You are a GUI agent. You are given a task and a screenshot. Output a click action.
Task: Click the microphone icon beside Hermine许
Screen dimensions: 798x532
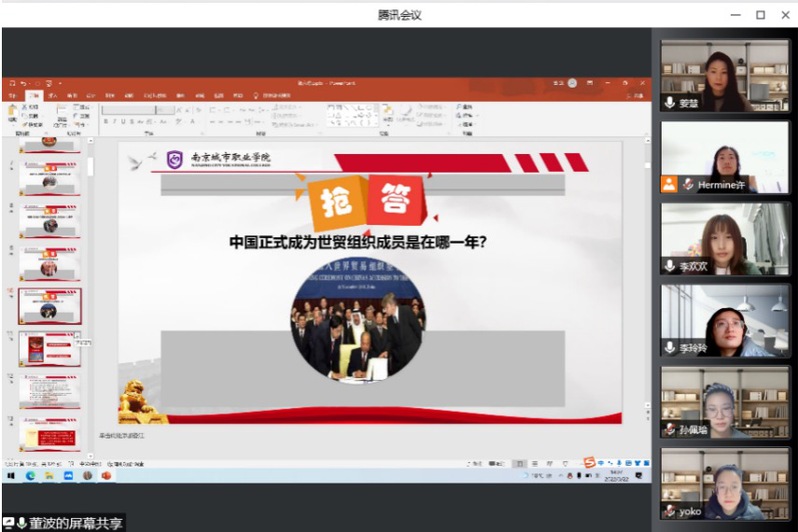(688, 185)
